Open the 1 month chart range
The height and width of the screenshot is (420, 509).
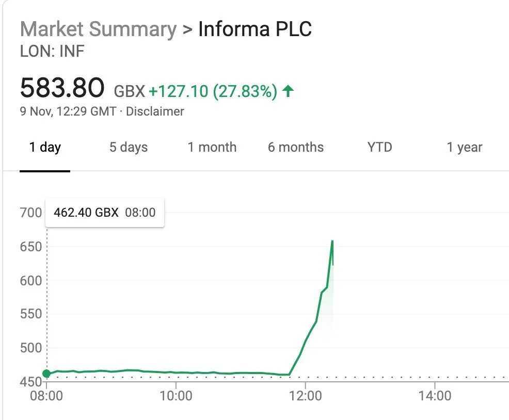(212, 148)
